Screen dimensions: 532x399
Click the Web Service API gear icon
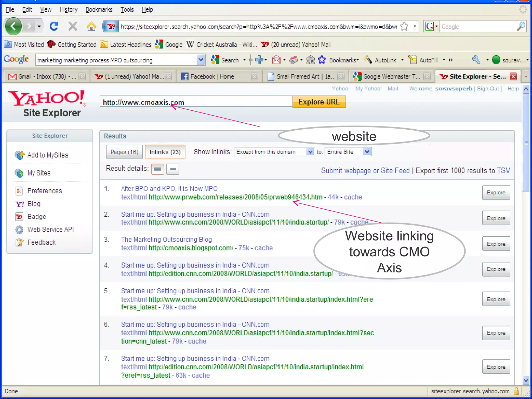19,230
